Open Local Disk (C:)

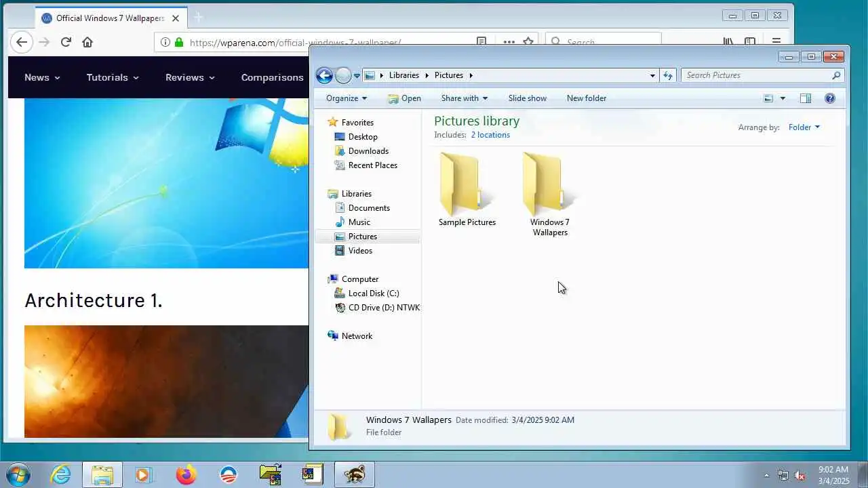[x=373, y=293]
